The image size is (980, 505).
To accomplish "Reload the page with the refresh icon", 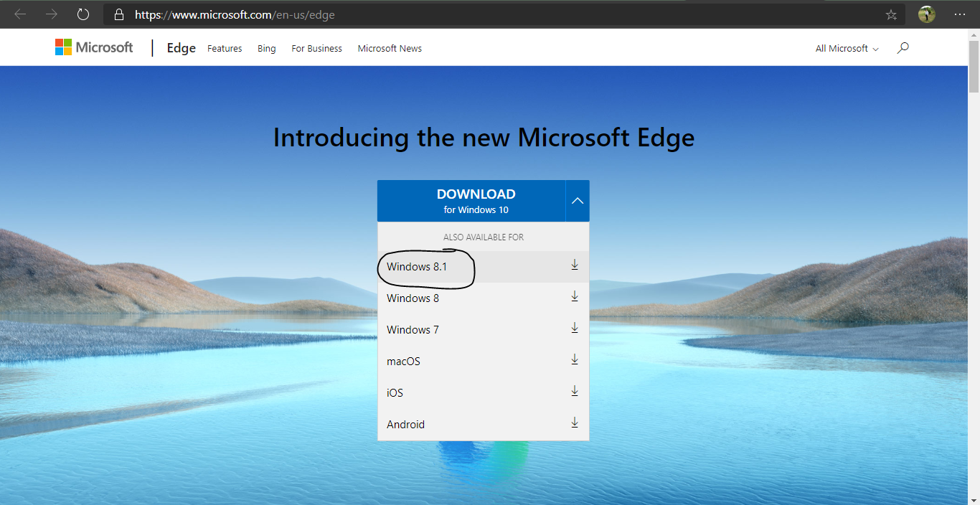I will point(83,14).
